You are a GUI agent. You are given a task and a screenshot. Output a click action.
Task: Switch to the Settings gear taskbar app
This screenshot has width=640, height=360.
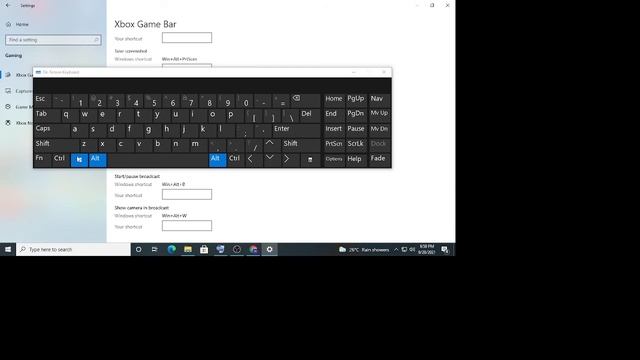[x=269, y=249]
